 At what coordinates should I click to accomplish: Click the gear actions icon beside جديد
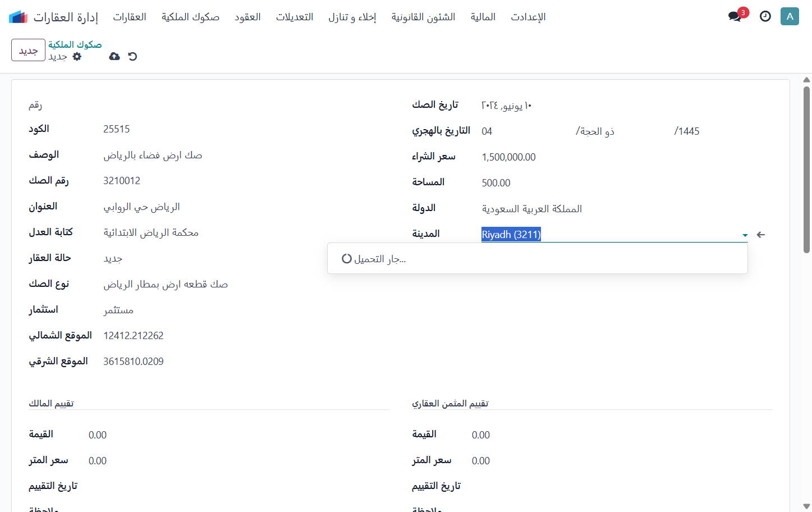click(x=77, y=56)
